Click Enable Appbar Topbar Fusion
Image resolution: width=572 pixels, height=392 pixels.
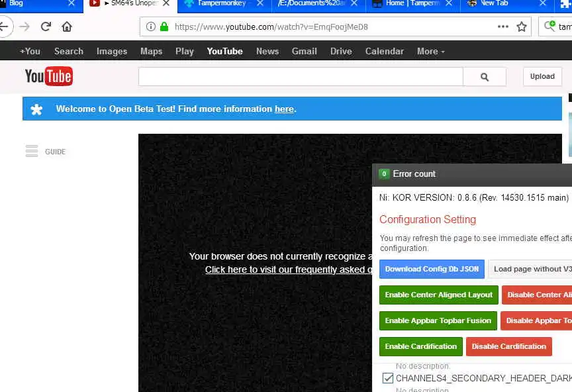coord(438,321)
